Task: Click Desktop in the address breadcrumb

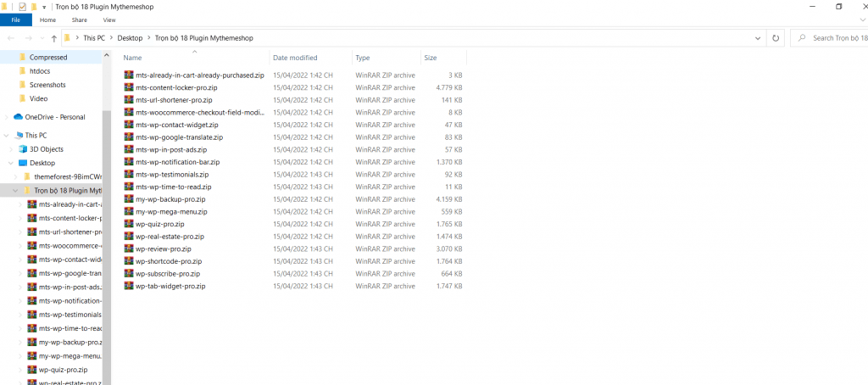Action: (x=130, y=38)
